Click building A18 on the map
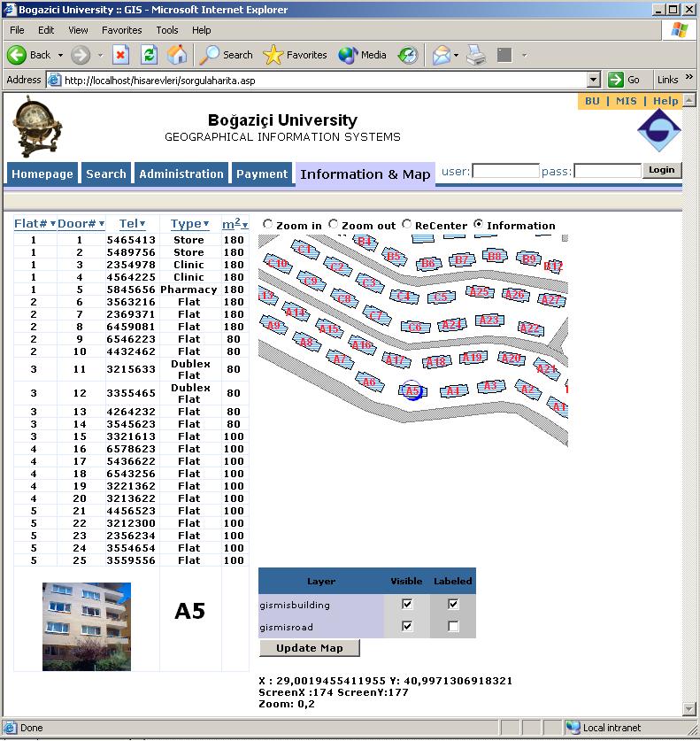This screenshot has height=741, width=700. coord(436,362)
